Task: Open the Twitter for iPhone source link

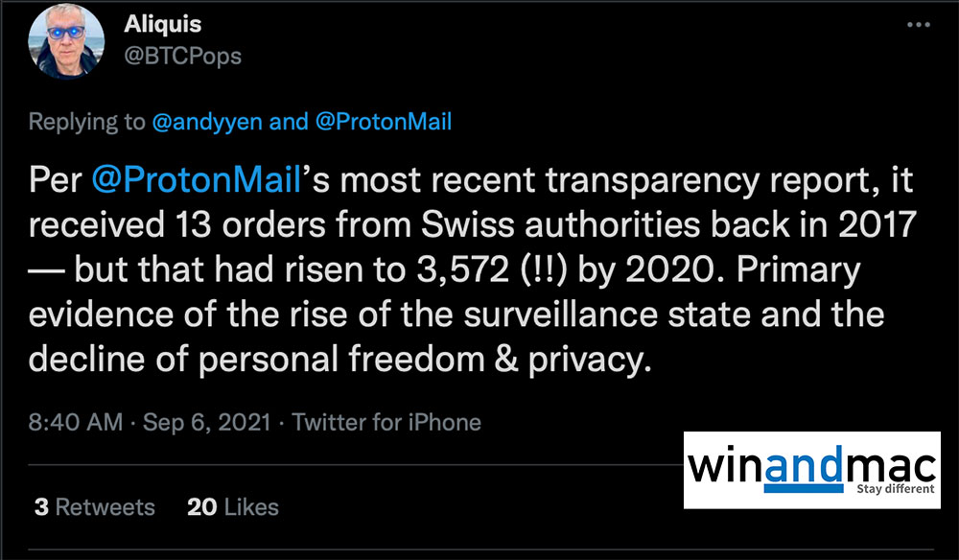Action: pos(386,421)
